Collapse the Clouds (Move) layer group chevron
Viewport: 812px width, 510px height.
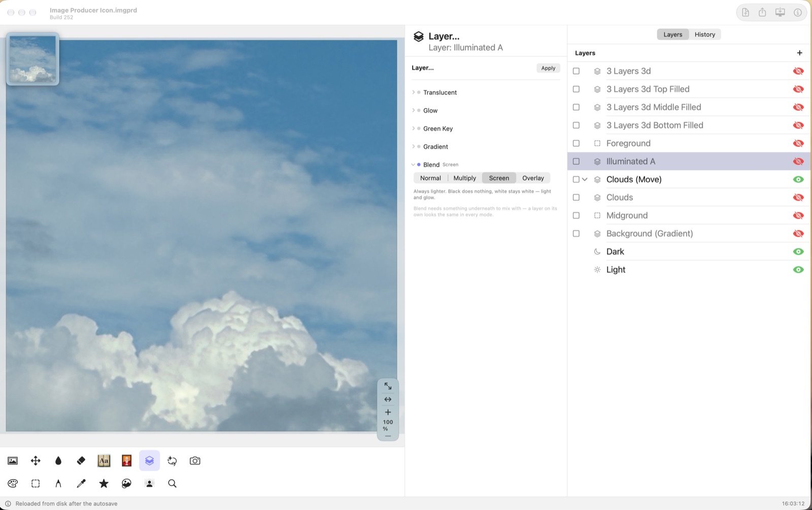tap(585, 179)
